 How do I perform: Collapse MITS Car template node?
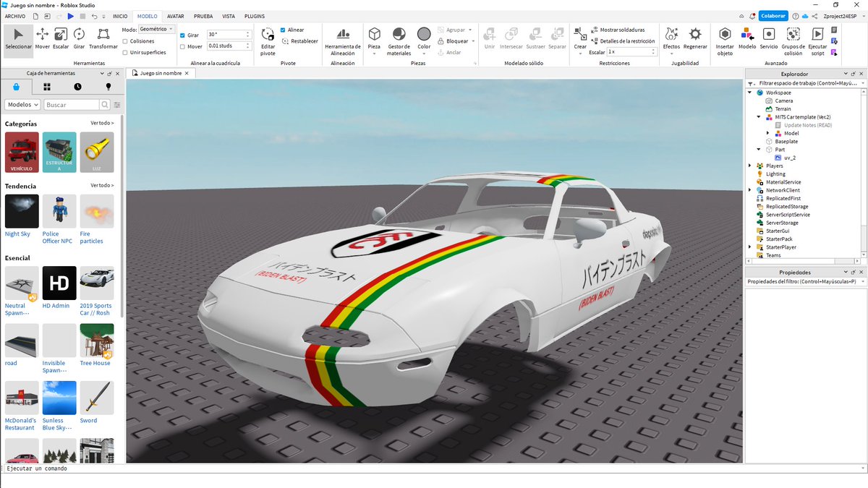[759, 117]
